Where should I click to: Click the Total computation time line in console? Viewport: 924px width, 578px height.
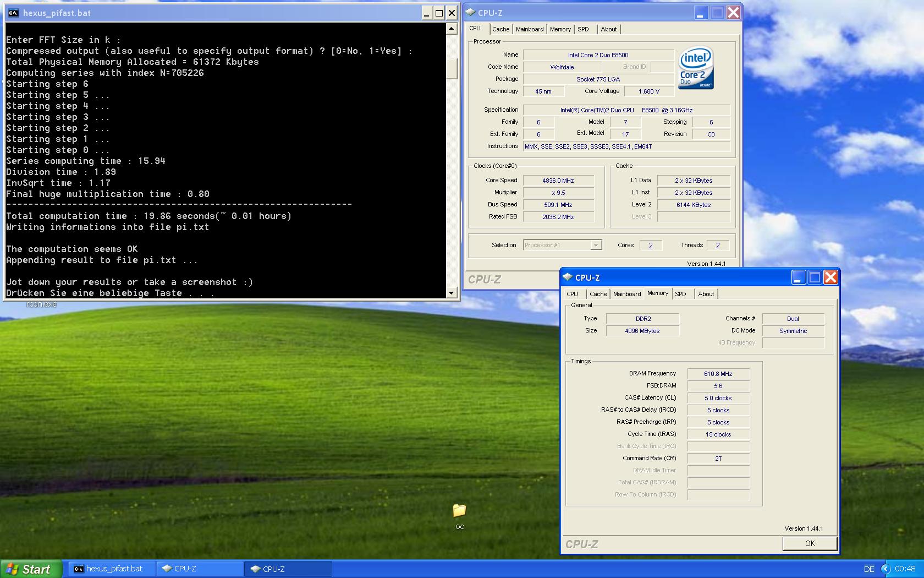[x=148, y=216]
